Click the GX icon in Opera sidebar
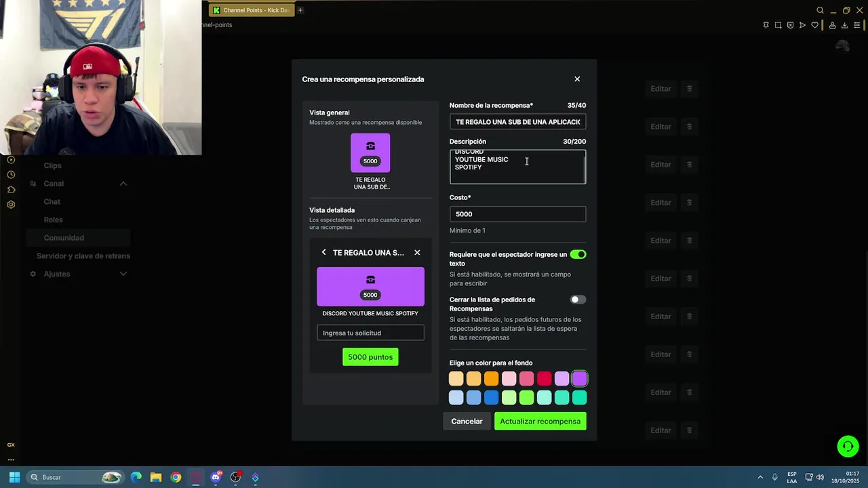 tap(11, 445)
